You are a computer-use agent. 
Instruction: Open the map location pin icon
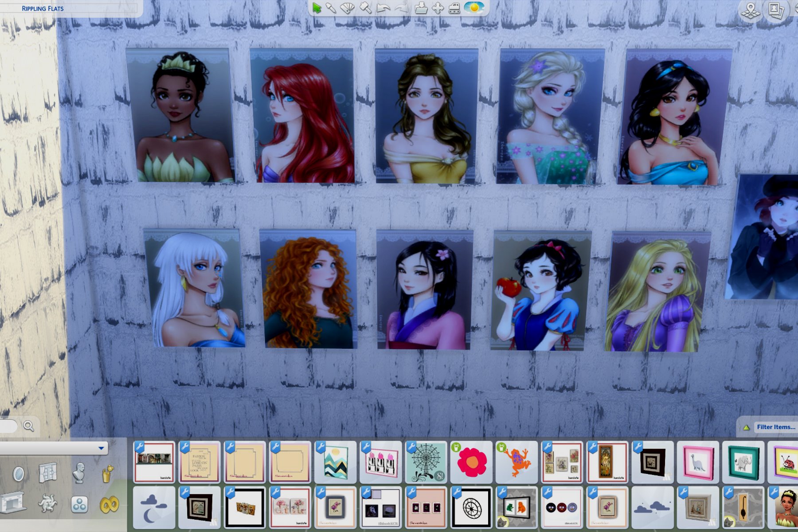tap(751, 11)
